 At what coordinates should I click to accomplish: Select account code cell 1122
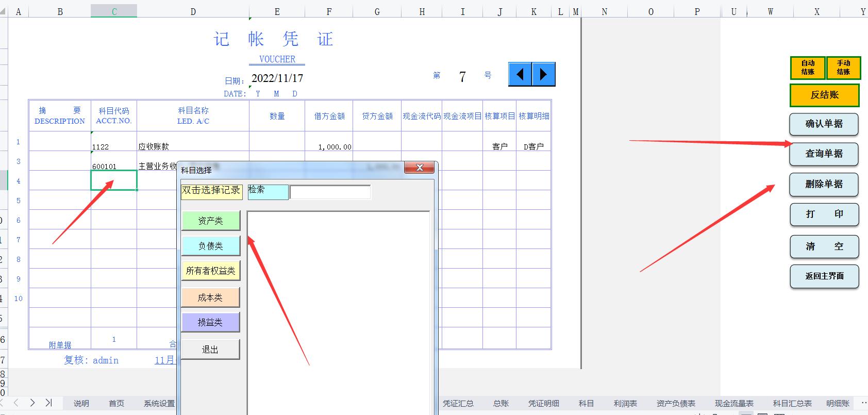click(x=114, y=141)
